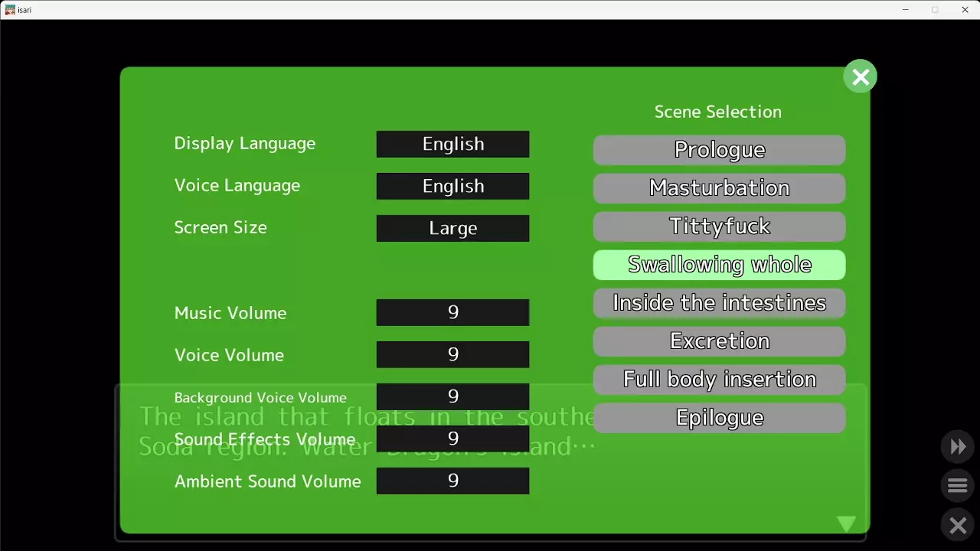The height and width of the screenshot is (551, 980).
Task: Open the hamburger menu icon
Action: pyautogui.click(x=958, y=486)
